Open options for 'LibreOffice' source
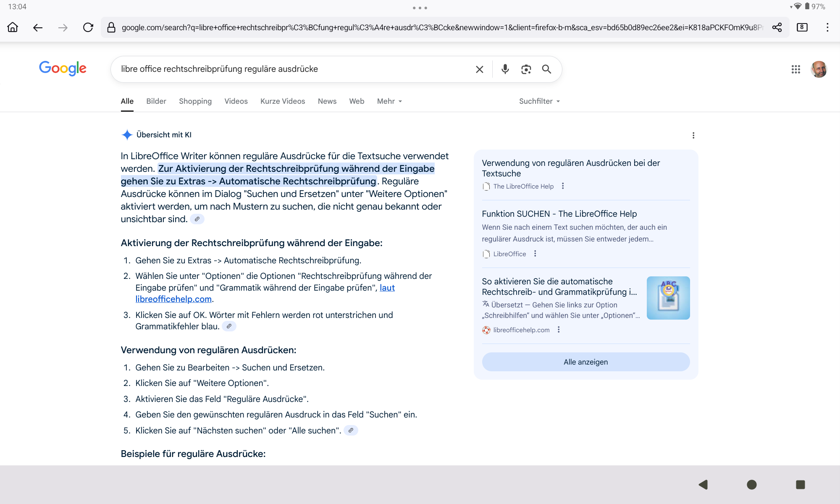The height and width of the screenshot is (504, 840). click(535, 254)
